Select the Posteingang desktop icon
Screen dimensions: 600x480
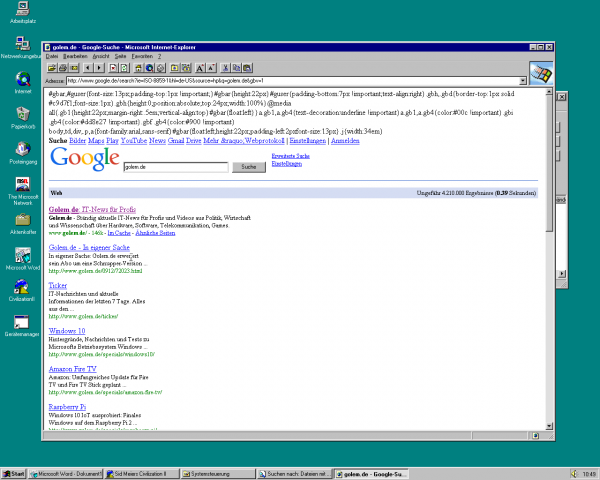click(x=23, y=153)
